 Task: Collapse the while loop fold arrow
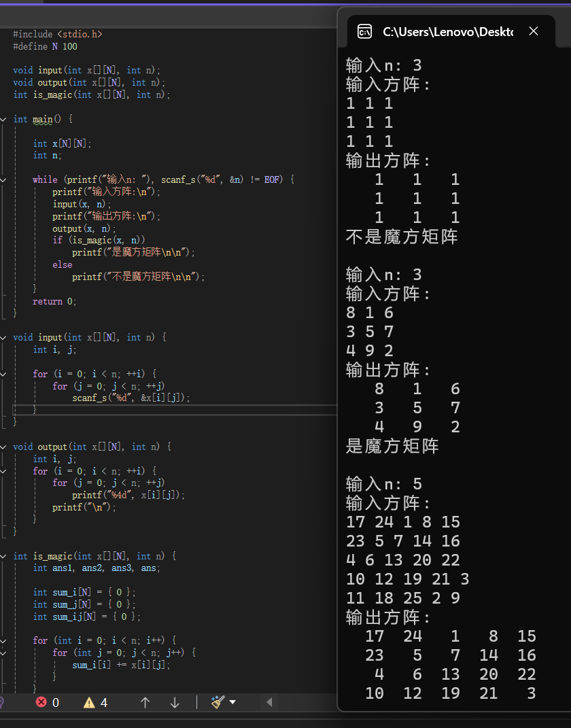click(3, 179)
